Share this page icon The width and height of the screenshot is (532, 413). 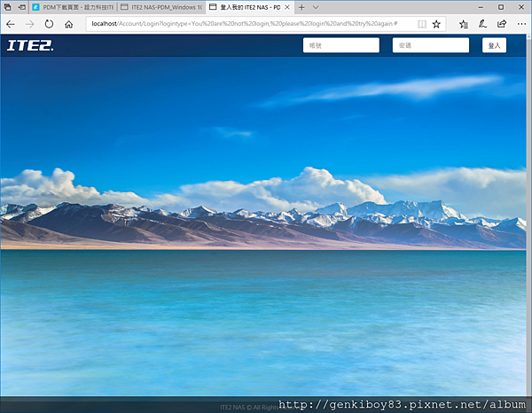click(502, 24)
